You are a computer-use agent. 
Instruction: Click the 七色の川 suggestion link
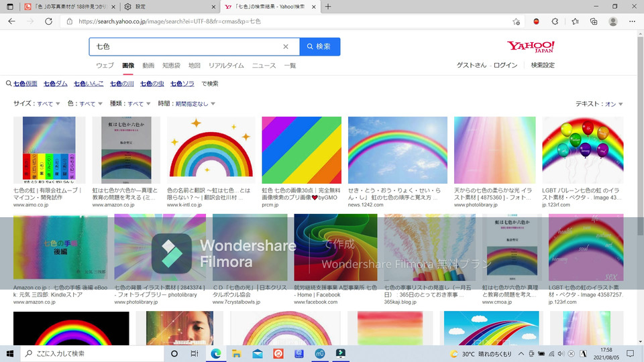click(x=122, y=83)
